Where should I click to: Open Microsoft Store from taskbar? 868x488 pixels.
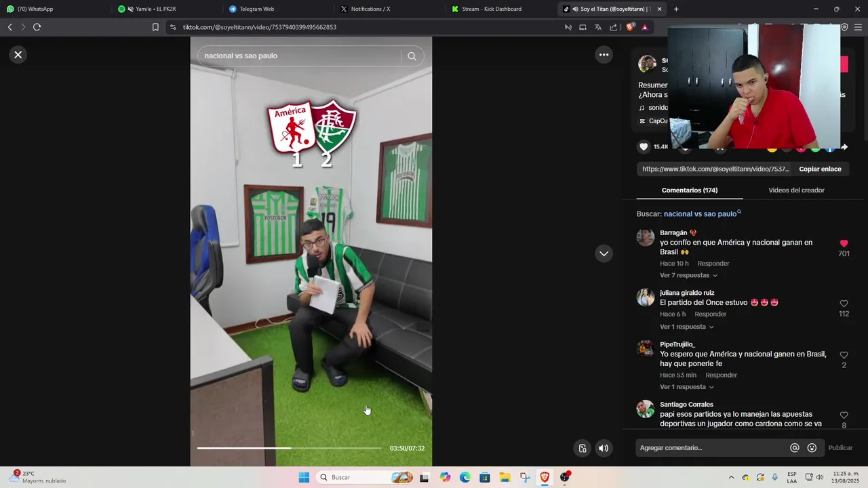pyautogui.click(x=485, y=477)
